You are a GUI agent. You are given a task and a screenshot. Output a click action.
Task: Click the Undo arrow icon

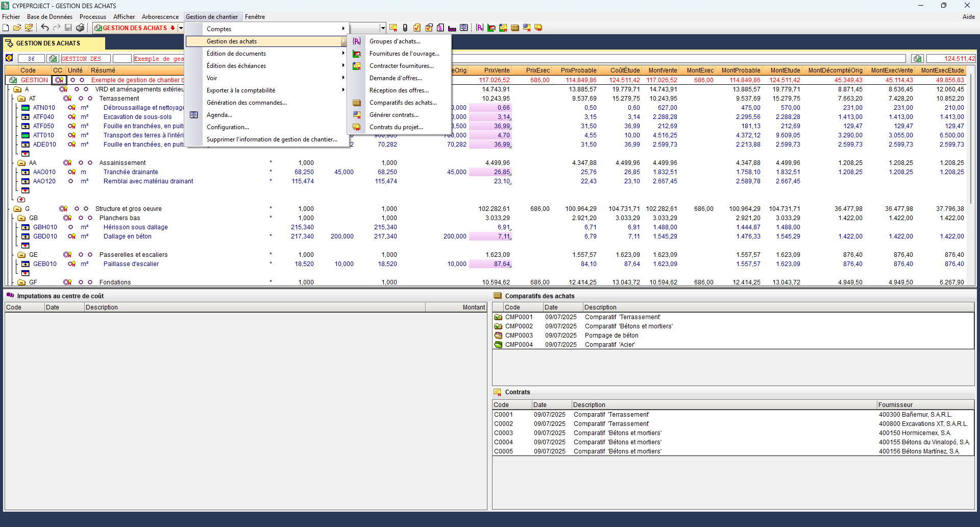click(x=45, y=28)
